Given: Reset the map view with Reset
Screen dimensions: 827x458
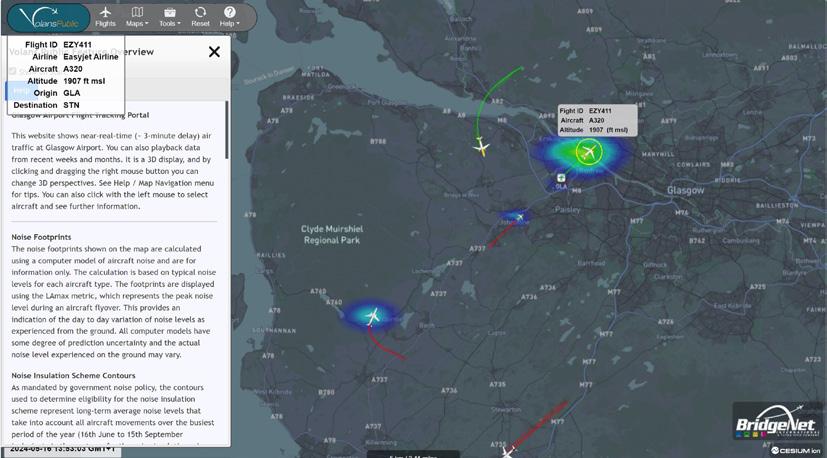Looking at the screenshot, I should pyautogui.click(x=200, y=17).
